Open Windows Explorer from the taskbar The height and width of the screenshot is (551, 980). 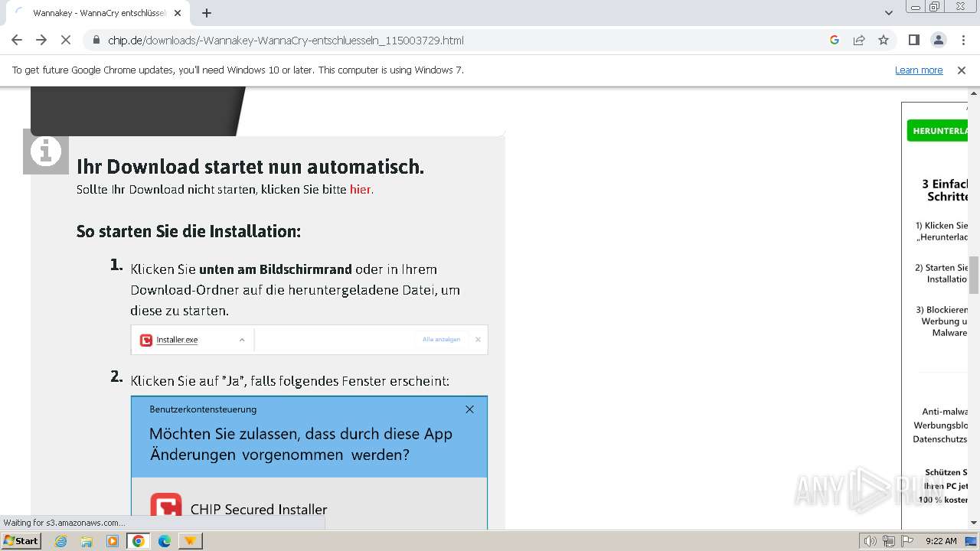(x=87, y=540)
